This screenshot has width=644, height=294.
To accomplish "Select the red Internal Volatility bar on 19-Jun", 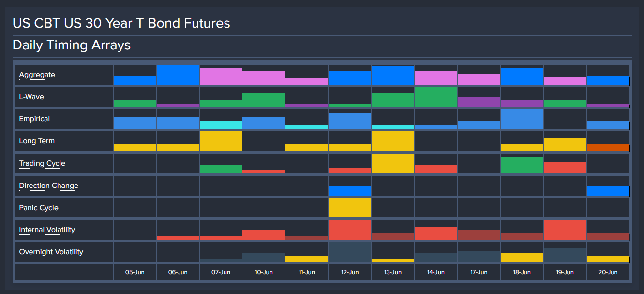I will click(x=565, y=230).
